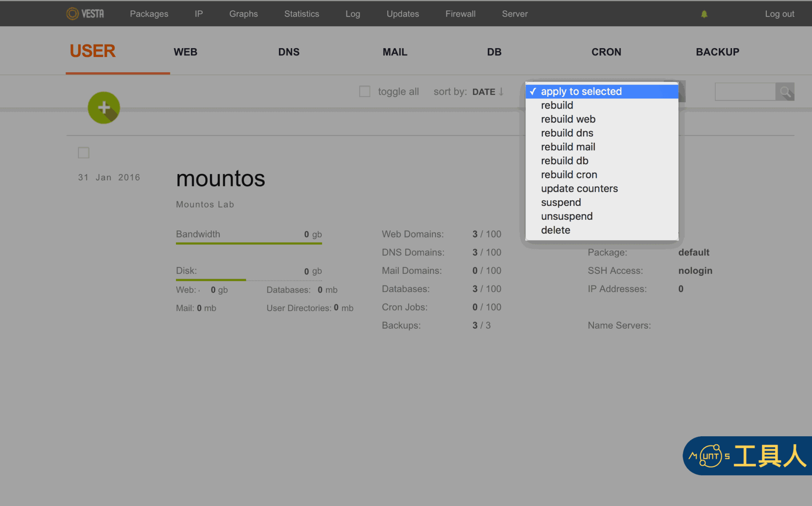Open notifications via the bell icon

pyautogui.click(x=704, y=14)
